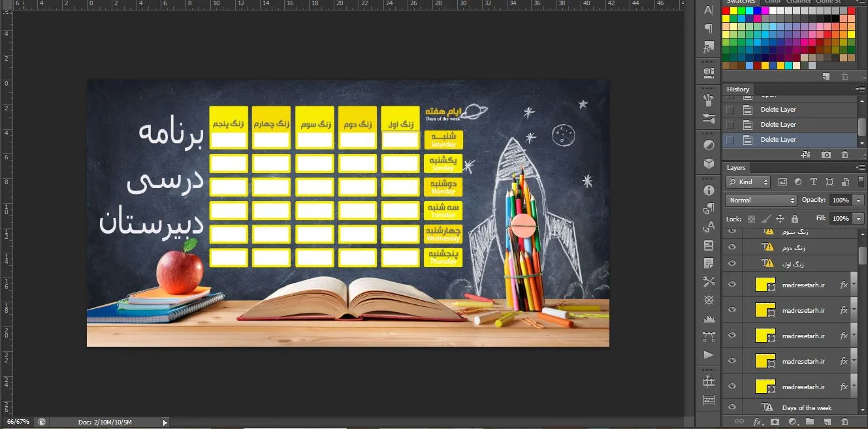Image resolution: width=868 pixels, height=429 pixels.
Task: Open the History panel menu
Action: (859, 89)
